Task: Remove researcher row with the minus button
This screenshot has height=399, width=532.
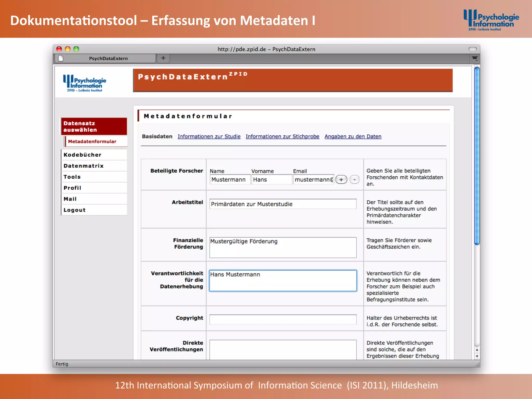Action: tap(355, 179)
